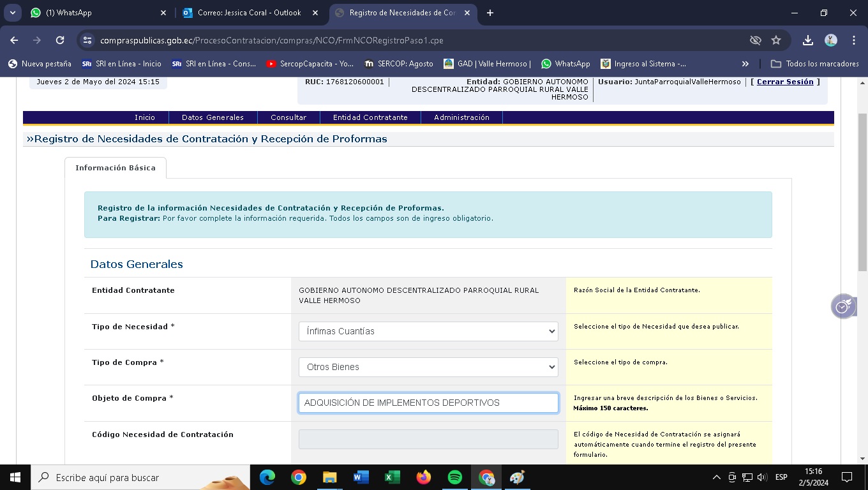Click the Cerrar Sesión link
Viewport: 868px width, 490px height.
(x=785, y=82)
